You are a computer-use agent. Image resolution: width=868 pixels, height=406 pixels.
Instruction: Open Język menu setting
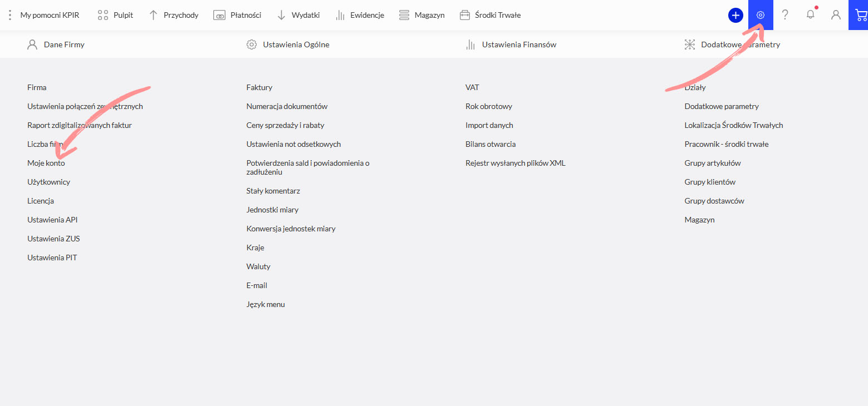click(x=266, y=304)
